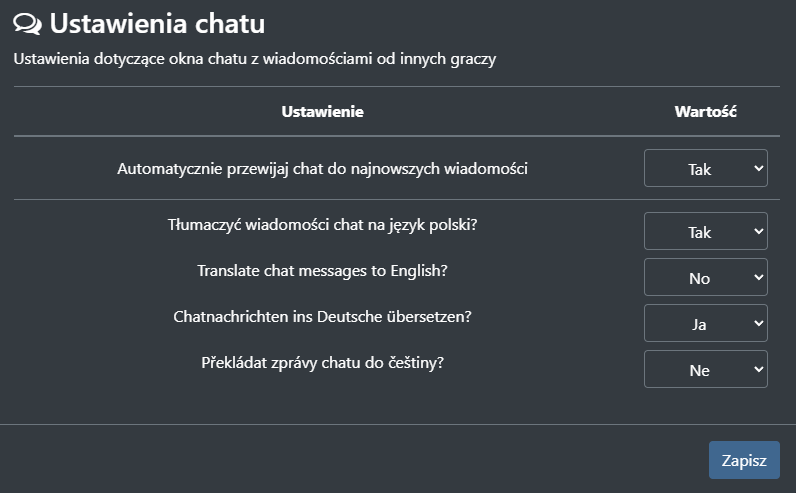Screen dimensions: 796x493
Task: Click the chevron arrow in Czech dropdown
Action: click(758, 369)
